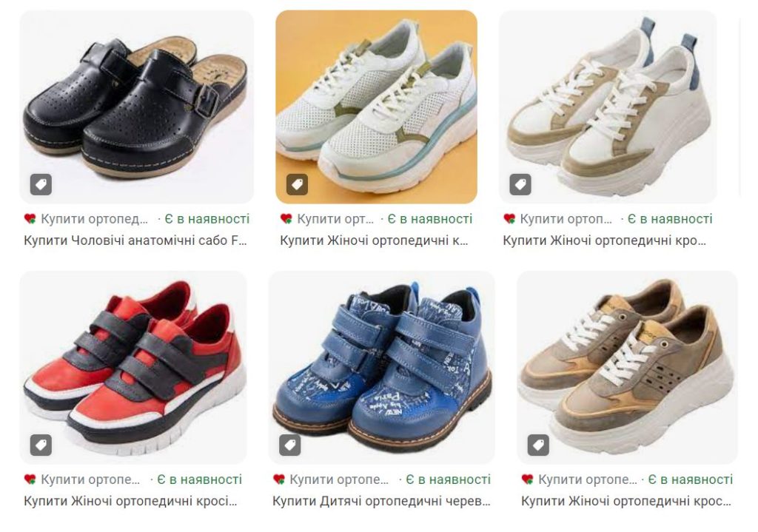Screen dimensions: 758x532
Task: Click product tag icon on white-beige sneakers image
Action: coord(520,184)
